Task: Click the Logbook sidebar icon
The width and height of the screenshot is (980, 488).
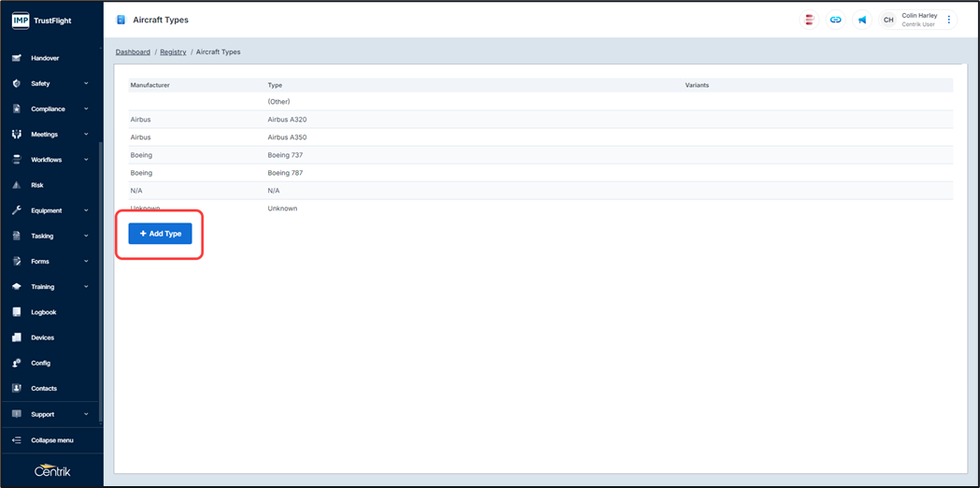Action: (x=17, y=312)
